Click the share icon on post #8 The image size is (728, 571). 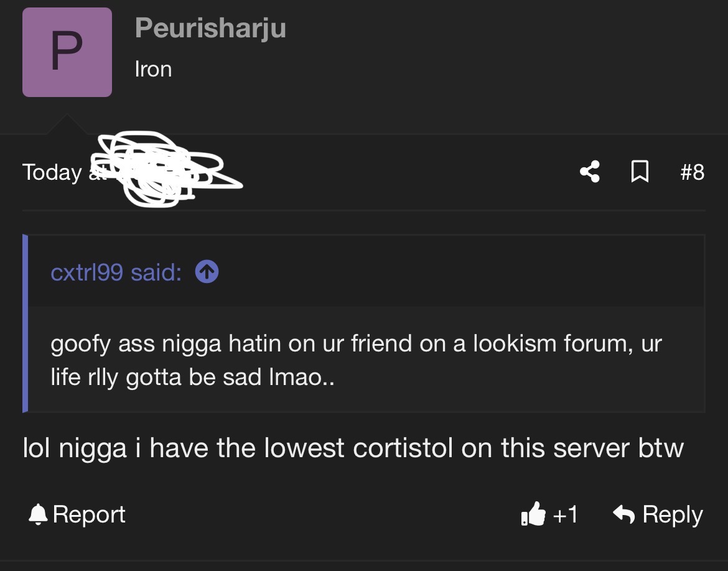pyautogui.click(x=590, y=172)
